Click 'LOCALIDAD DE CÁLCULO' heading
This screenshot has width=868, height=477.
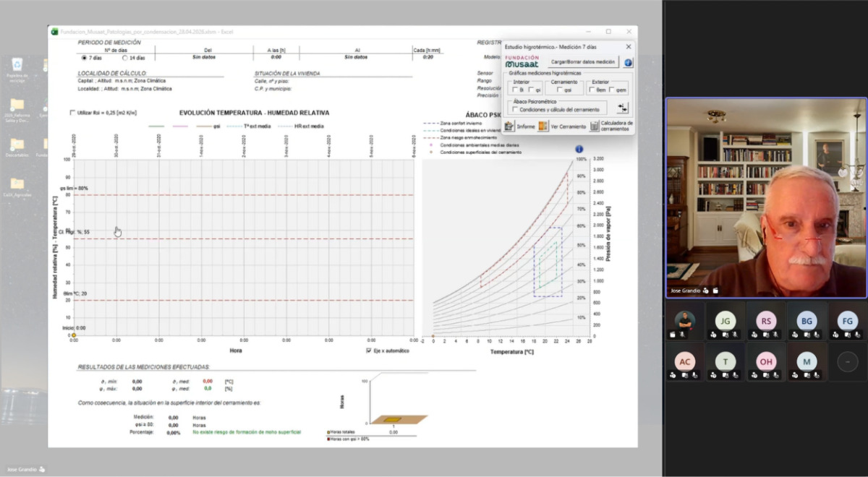pos(113,73)
